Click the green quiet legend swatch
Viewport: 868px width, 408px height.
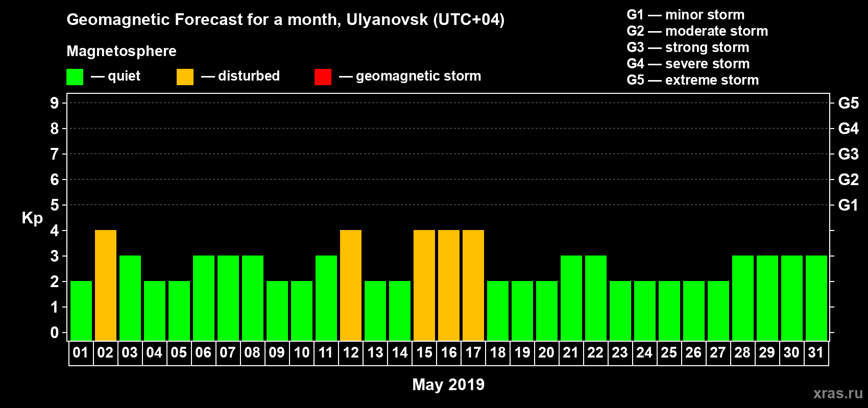pos(75,77)
